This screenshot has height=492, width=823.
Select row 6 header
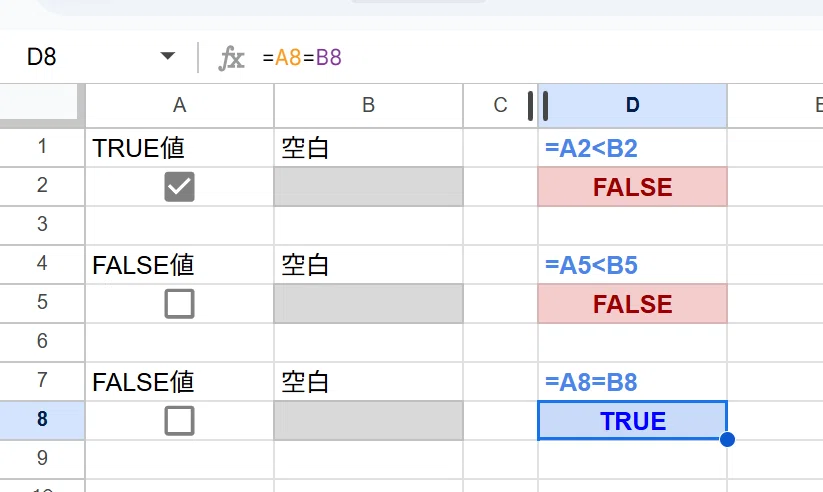click(42, 342)
